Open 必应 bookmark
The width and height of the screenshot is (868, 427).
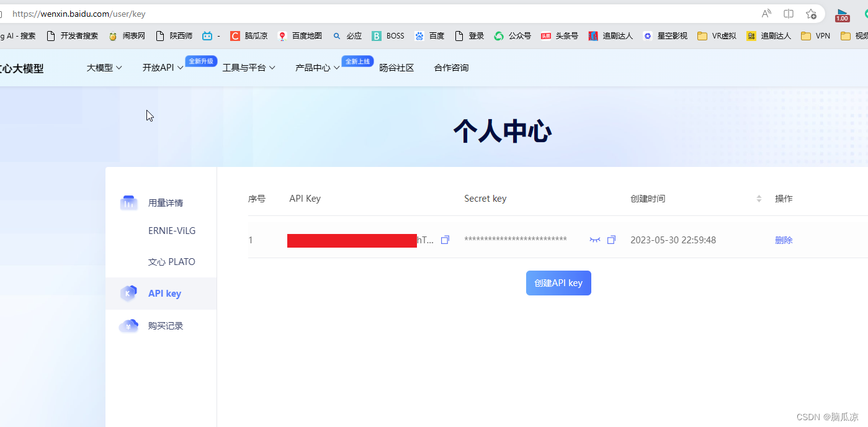tap(347, 36)
